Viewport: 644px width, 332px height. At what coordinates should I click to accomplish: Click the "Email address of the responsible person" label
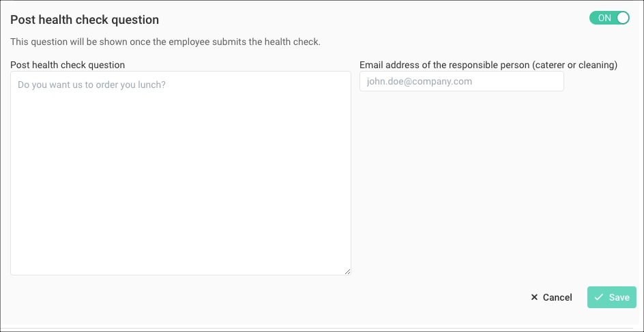point(444,65)
